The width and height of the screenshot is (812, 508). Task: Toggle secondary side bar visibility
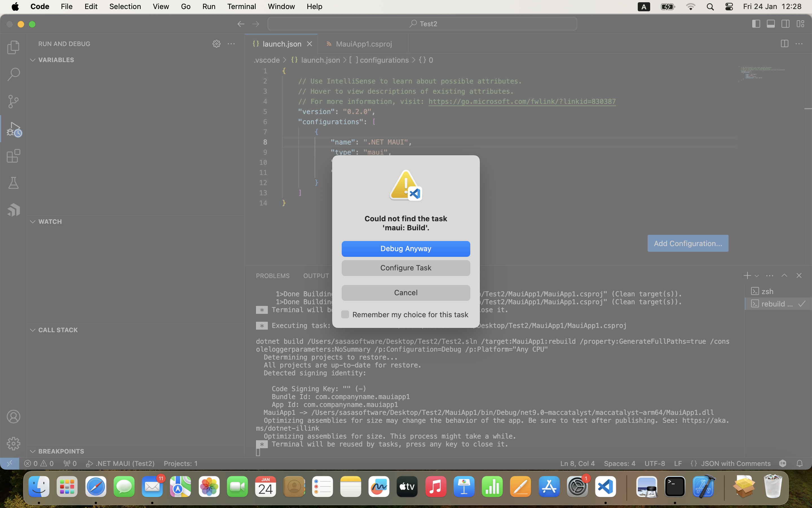pyautogui.click(x=786, y=24)
